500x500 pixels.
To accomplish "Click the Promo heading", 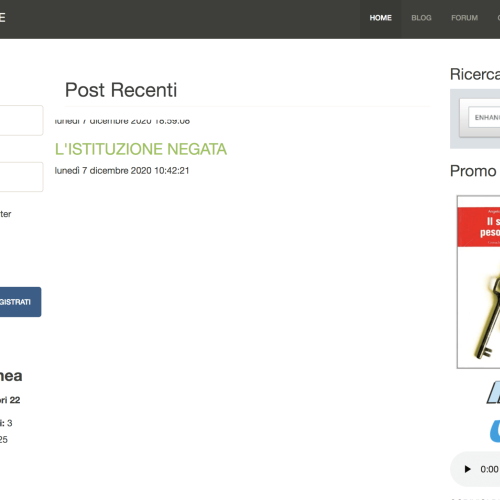I will pyautogui.click(x=473, y=171).
